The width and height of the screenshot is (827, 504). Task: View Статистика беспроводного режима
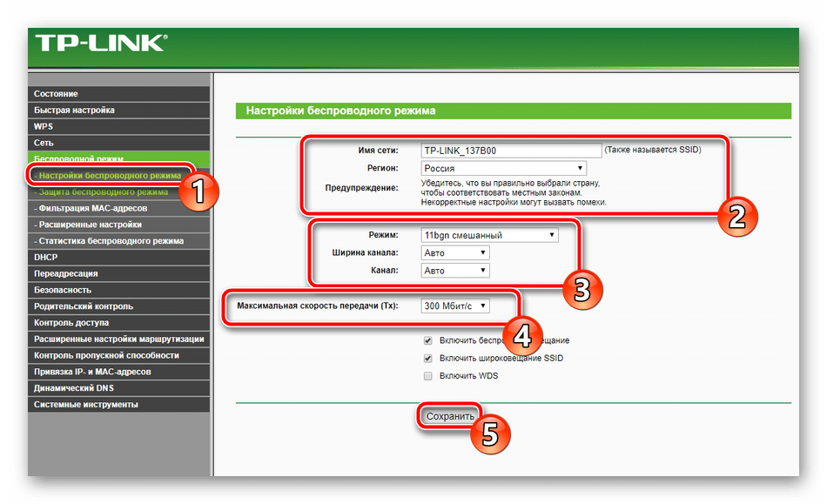(x=118, y=241)
